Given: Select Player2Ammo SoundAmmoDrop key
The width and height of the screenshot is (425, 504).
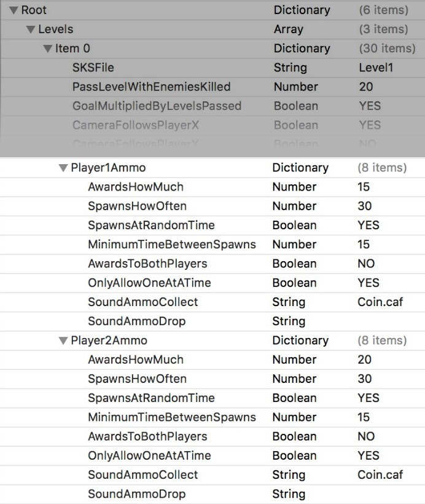Looking at the screenshot, I should point(136,494).
